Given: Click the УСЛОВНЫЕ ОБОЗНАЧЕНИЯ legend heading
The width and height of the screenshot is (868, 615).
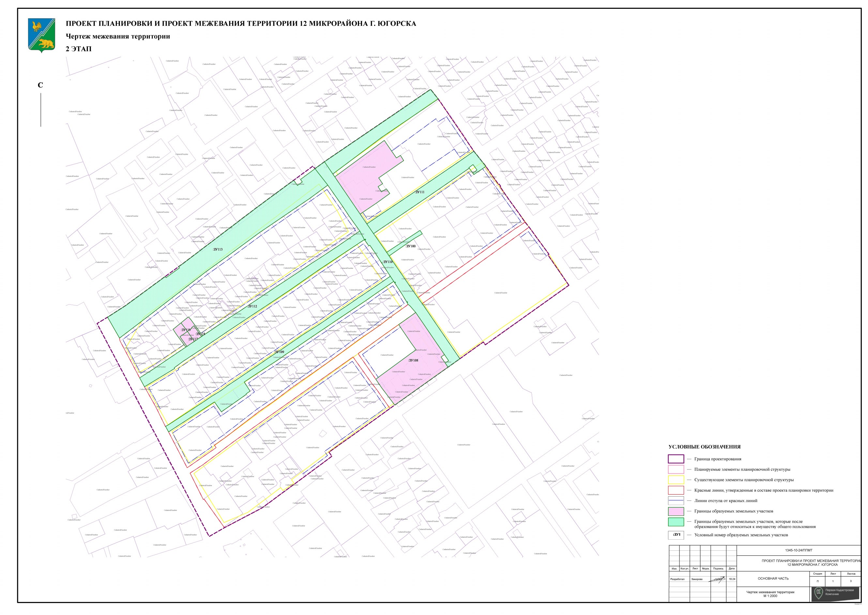Looking at the screenshot, I should [x=705, y=447].
